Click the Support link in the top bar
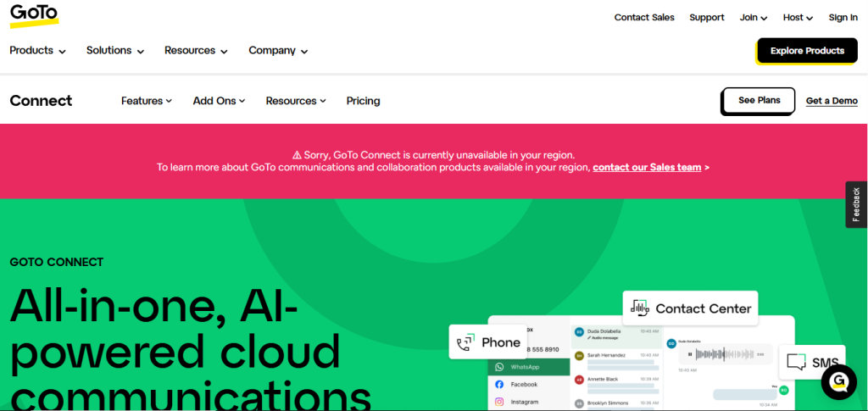Viewport: 868px width, 411px height. point(706,18)
